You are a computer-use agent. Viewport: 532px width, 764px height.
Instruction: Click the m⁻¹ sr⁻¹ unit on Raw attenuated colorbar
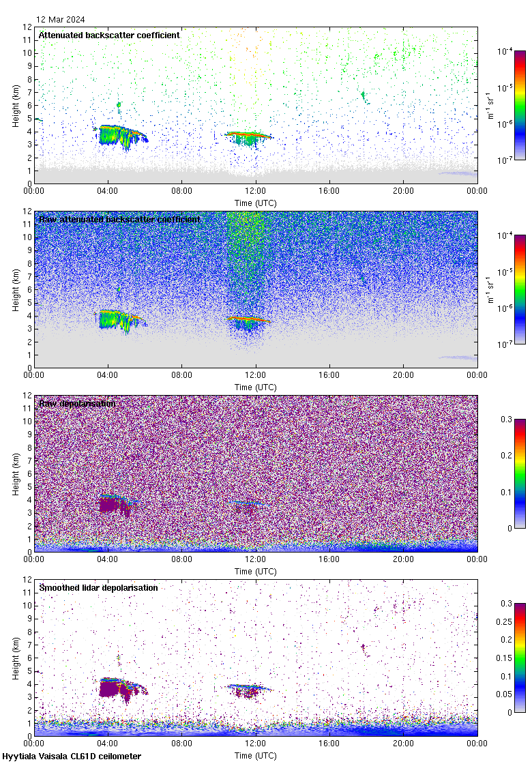490,289
